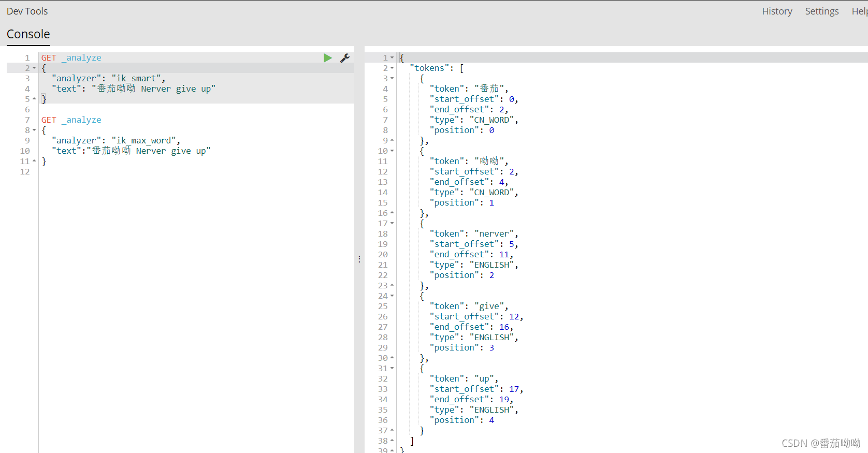Toggle fold arrow at output line 37
868x453 pixels.
click(x=392, y=430)
